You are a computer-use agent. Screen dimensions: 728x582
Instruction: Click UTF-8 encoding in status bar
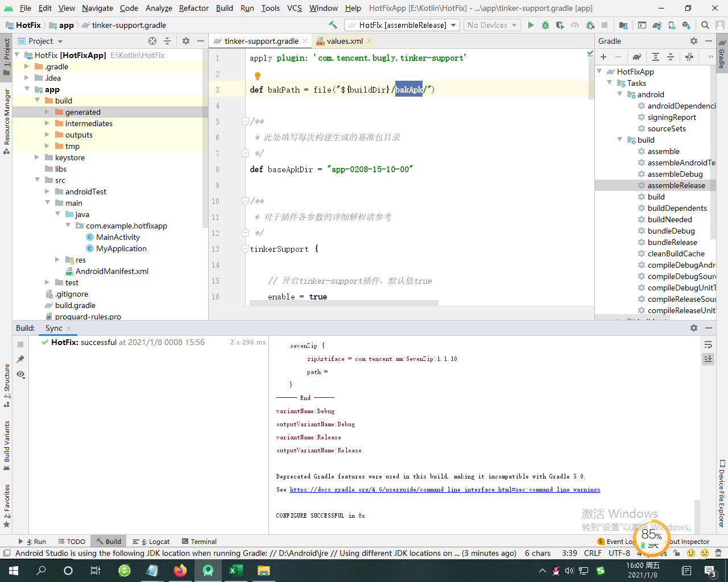point(619,553)
